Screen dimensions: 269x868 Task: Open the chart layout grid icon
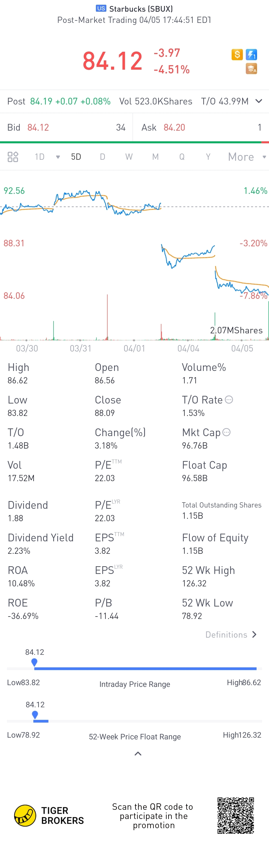click(13, 157)
